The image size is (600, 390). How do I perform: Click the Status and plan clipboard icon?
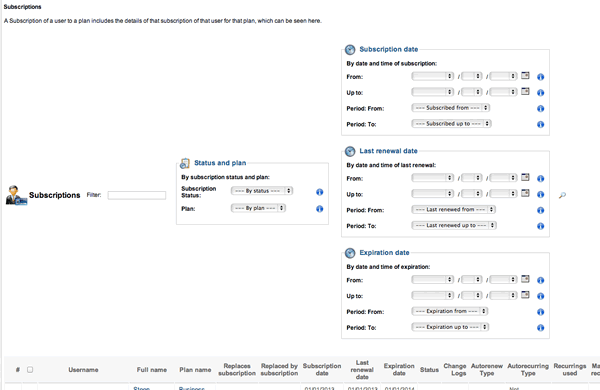click(185, 163)
